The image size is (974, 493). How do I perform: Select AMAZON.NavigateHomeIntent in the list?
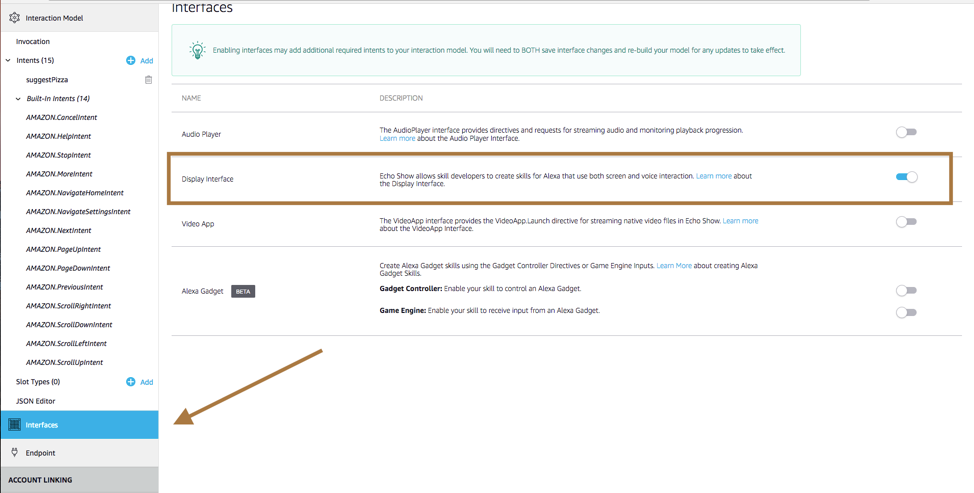[75, 193]
